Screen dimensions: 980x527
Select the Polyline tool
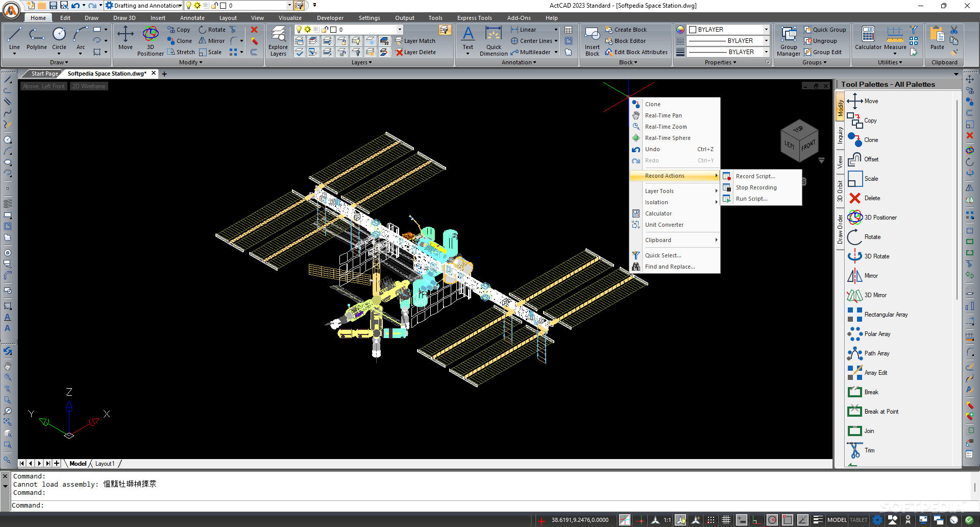coord(37,39)
